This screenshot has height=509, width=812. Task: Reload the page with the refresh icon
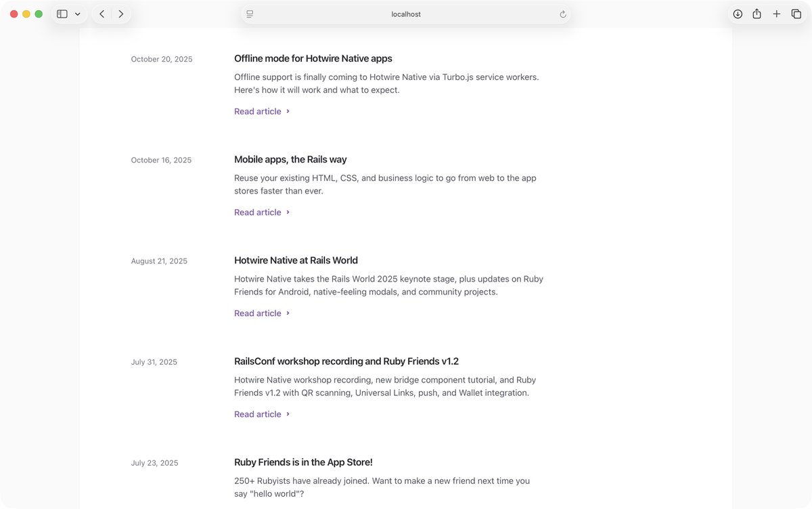pos(562,14)
